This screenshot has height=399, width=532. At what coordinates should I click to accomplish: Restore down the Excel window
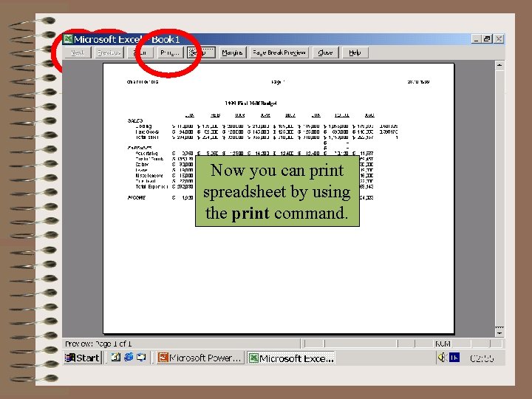(487, 39)
